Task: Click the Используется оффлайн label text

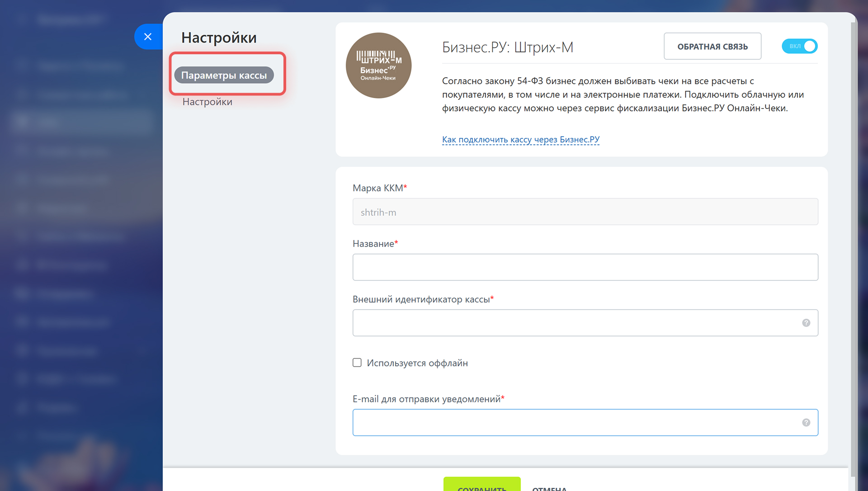Action: click(x=417, y=363)
